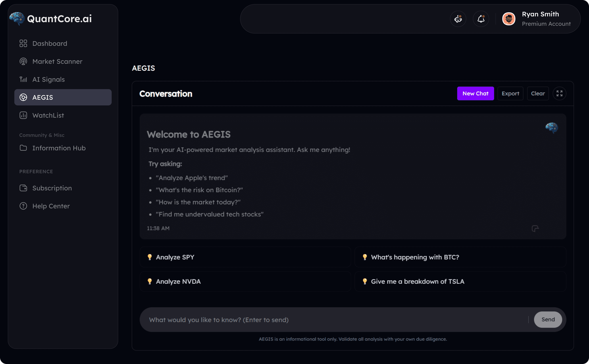Open the Subscription settings
The height and width of the screenshot is (364, 589).
pyautogui.click(x=52, y=188)
